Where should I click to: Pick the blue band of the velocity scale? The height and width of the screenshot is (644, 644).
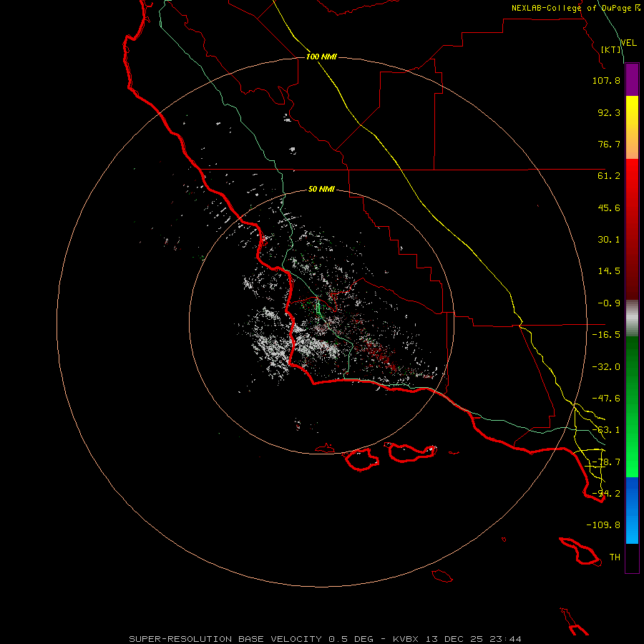click(632, 510)
